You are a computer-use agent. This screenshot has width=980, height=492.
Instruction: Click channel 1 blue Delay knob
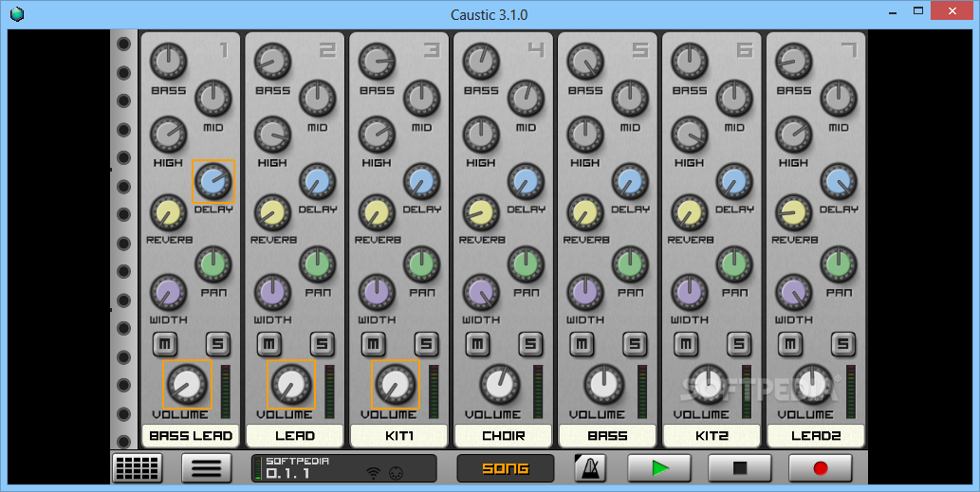pyautogui.click(x=213, y=181)
